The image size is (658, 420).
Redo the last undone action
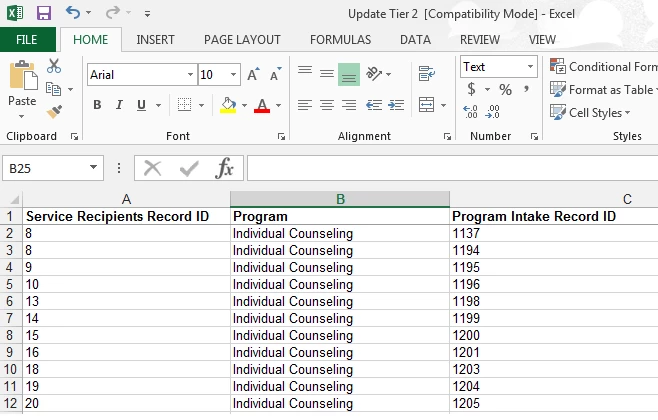(x=112, y=13)
